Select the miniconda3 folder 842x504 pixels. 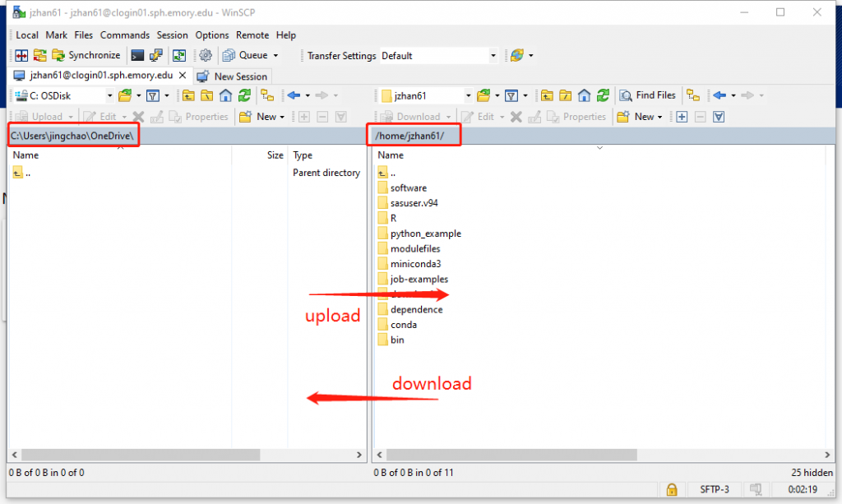409,264
